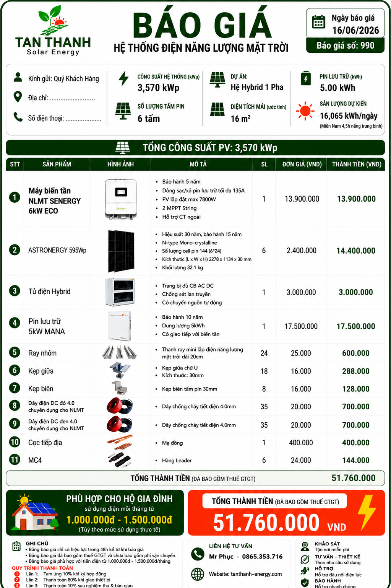Click the total 17.500.000 for battery row
This screenshot has width=391, height=588.
[356, 326]
